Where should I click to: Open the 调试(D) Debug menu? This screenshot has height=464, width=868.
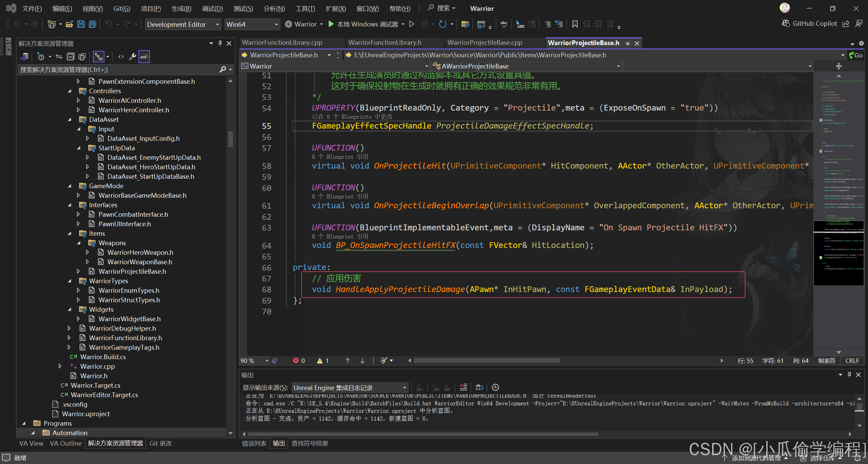point(212,8)
